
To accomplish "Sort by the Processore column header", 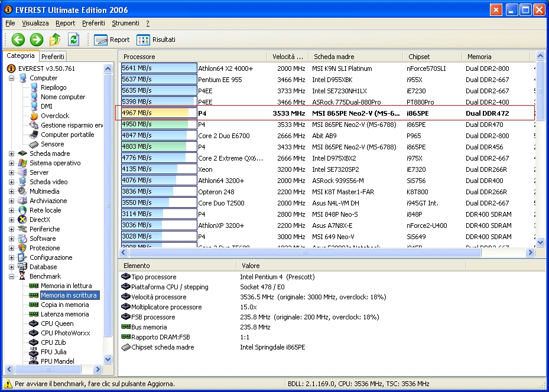I will pyautogui.click(x=193, y=56).
